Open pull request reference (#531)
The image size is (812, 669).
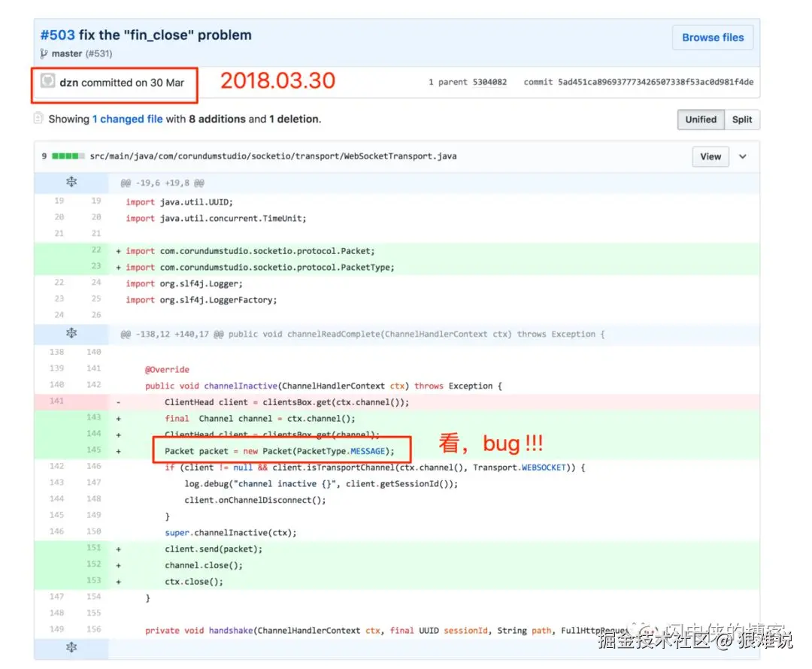[99, 53]
